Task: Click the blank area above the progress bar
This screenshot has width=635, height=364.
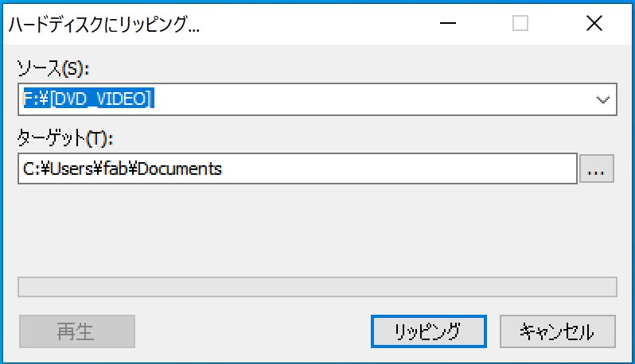Action: pos(317,230)
